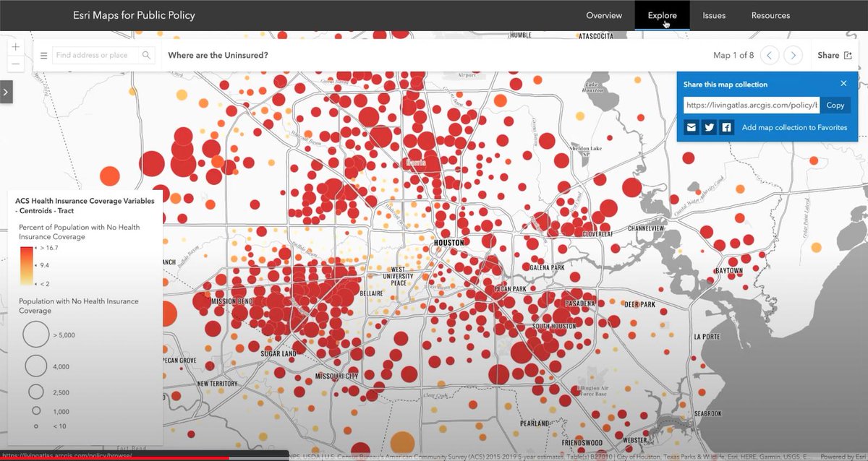Screen dimensions: 868x461
Task: Click the color ramp in legend
Action: (x=26, y=266)
